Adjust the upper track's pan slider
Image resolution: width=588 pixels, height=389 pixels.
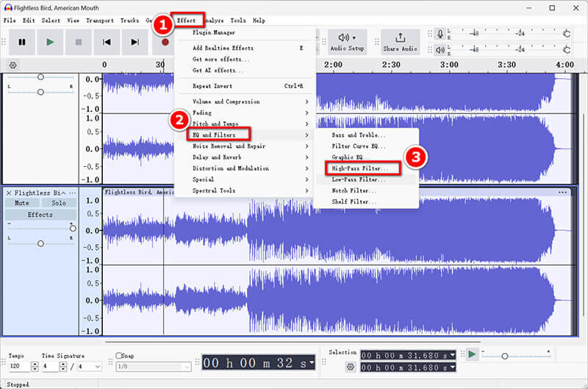tap(40, 92)
